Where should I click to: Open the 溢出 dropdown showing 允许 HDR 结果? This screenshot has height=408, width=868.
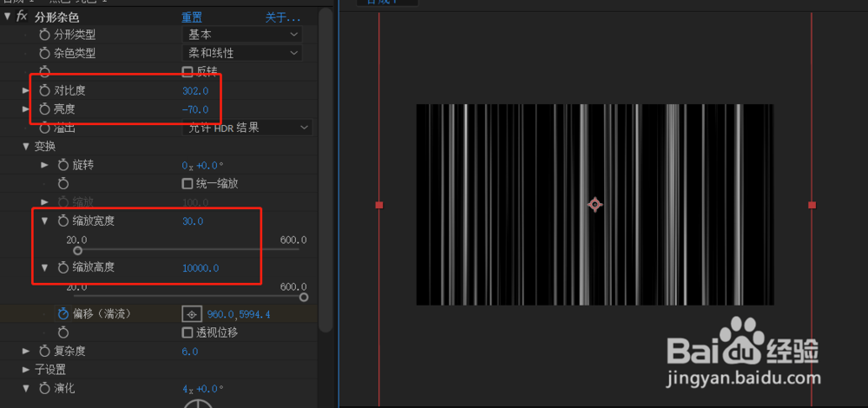[x=247, y=128]
